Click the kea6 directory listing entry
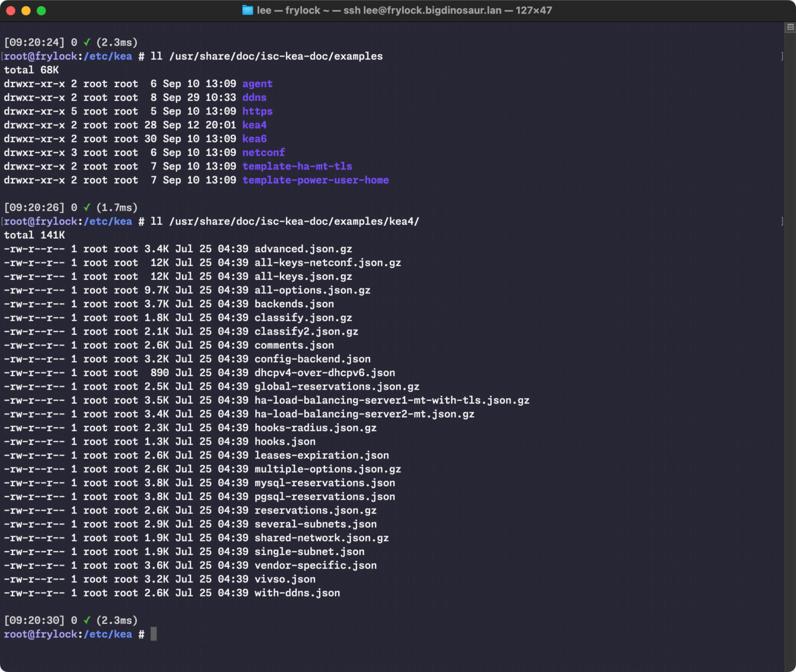 click(254, 138)
